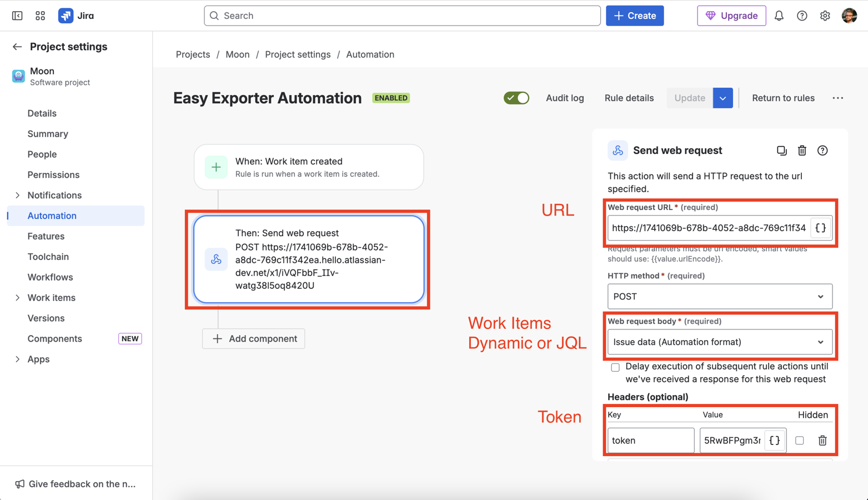Open the Audit log
The height and width of the screenshot is (500, 868).
[565, 98]
